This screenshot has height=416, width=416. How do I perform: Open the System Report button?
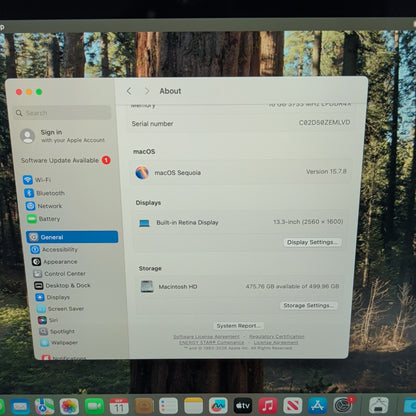(x=238, y=325)
